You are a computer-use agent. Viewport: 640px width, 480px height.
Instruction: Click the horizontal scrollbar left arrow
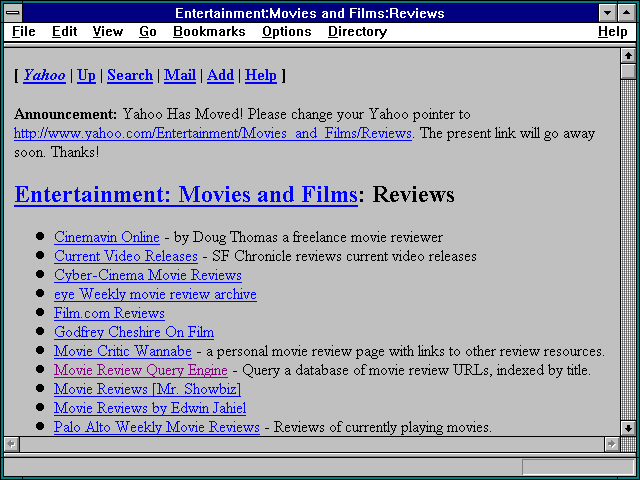point(11,444)
